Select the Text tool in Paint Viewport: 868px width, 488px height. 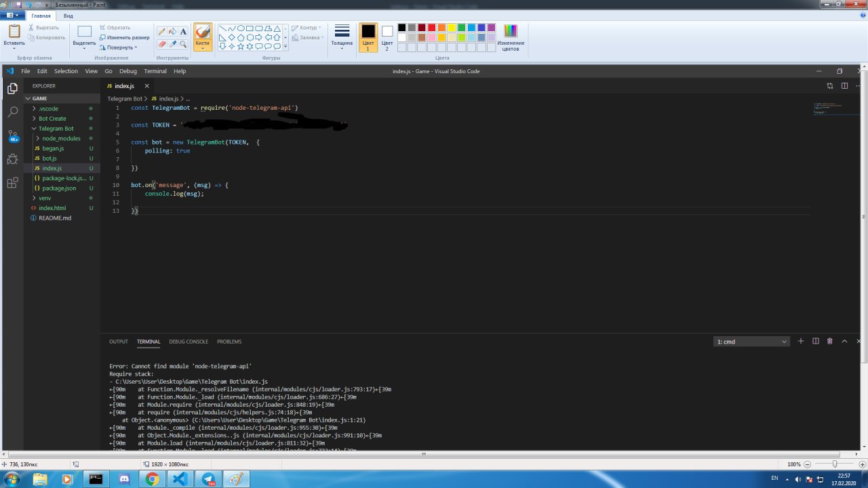[x=183, y=31]
